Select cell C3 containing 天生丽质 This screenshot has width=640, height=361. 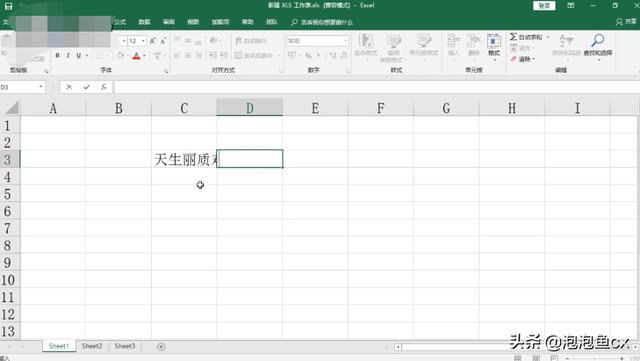tap(184, 159)
